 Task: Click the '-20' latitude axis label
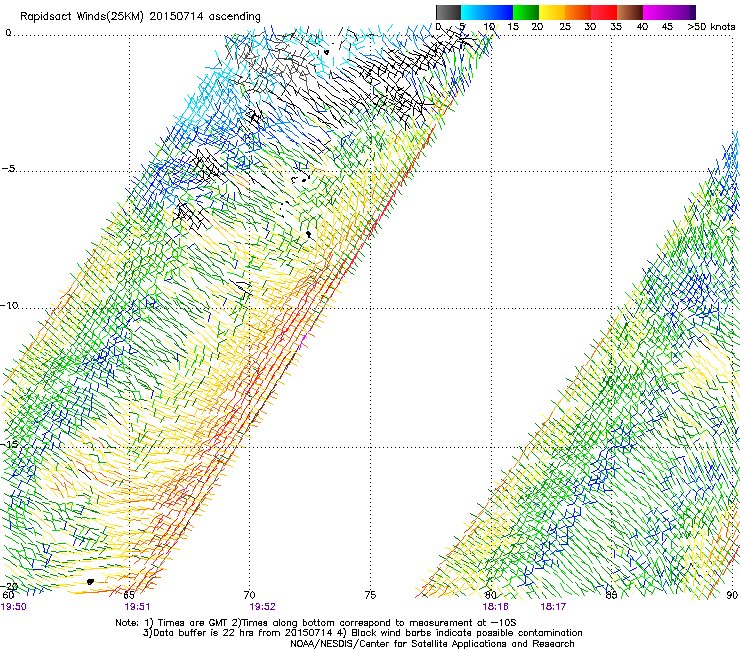[9, 586]
